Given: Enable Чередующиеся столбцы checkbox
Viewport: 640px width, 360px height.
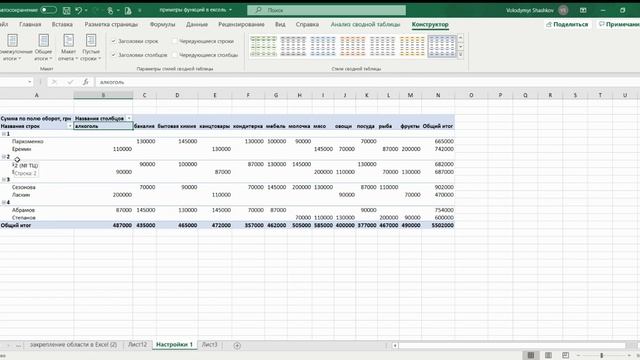Looking at the screenshot, I should point(174,55).
